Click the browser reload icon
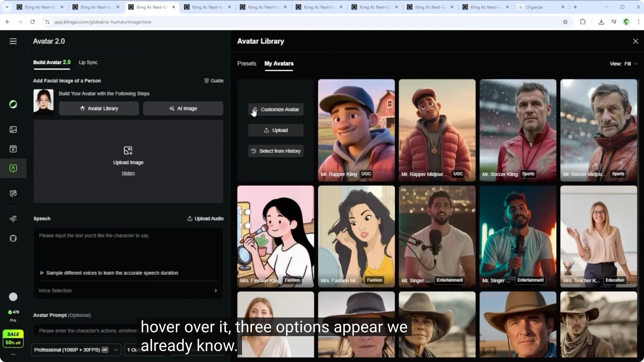This screenshot has height=362, width=644. [x=33, y=22]
